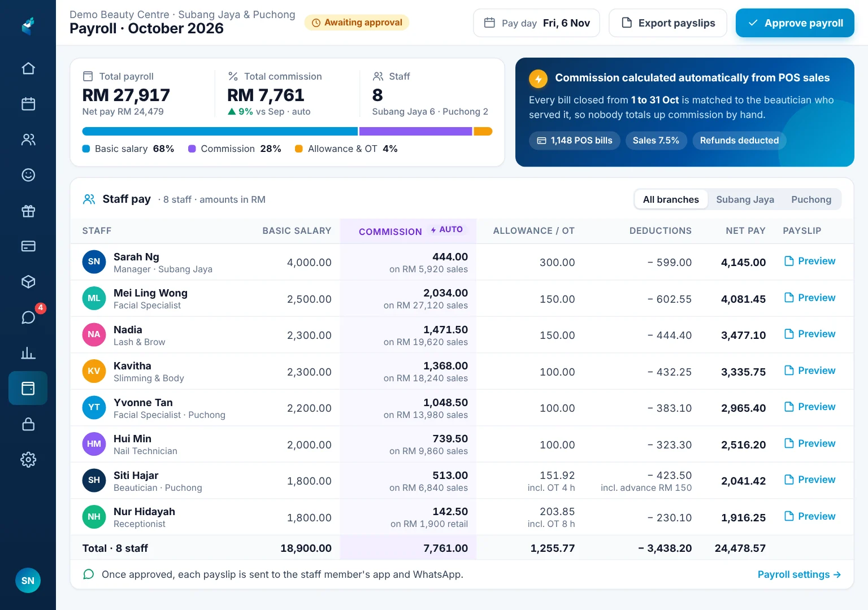This screenshot has height=610, width=868.
Task: Preview Kavitha's payslip
Action: [x=810, y=371]
